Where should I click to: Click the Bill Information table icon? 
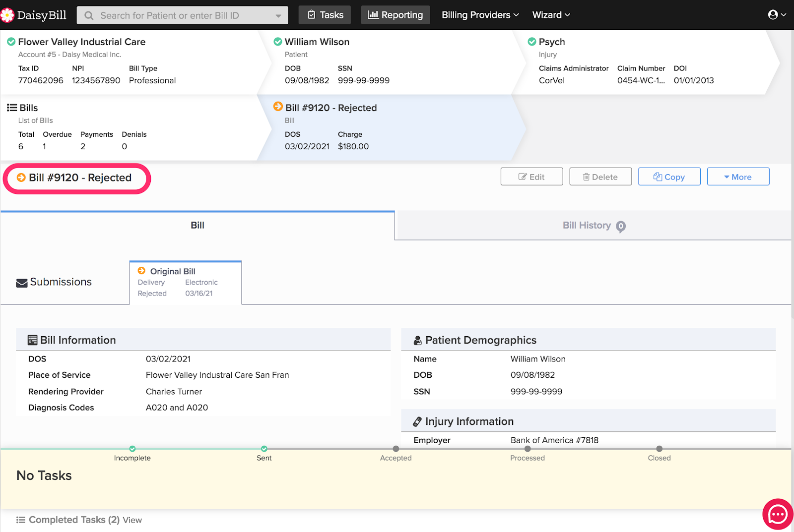33,340
